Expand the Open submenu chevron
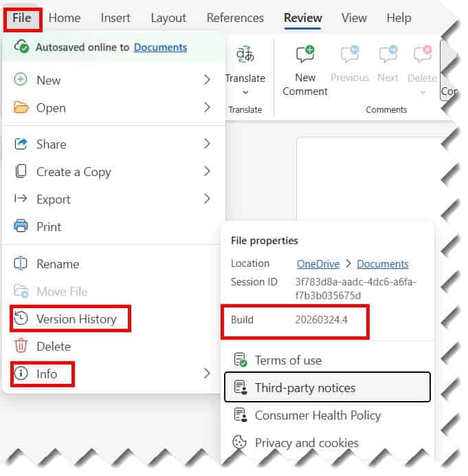Viewport: 468px width, 476px height. pos(207,107)
